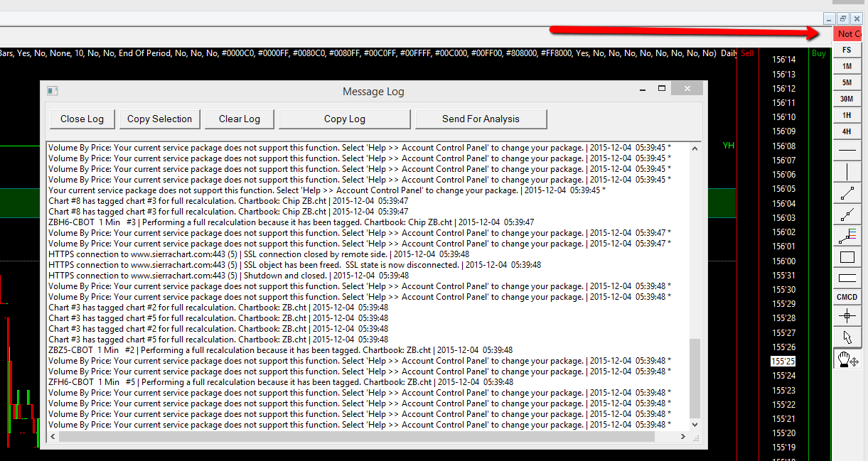Select the 'SSL object has been freed' line
868x461 pixels.
(x=295, y=265)
